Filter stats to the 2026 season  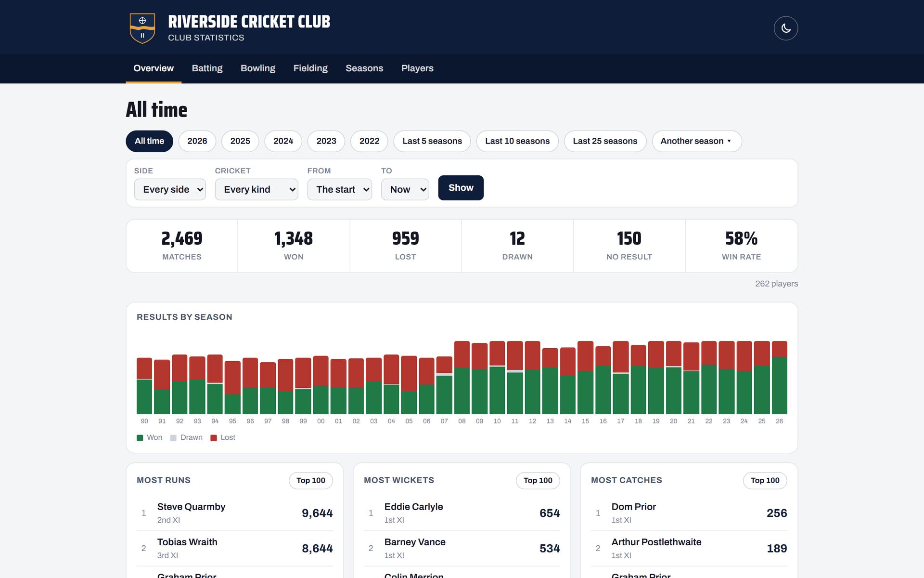coord(197,141)
